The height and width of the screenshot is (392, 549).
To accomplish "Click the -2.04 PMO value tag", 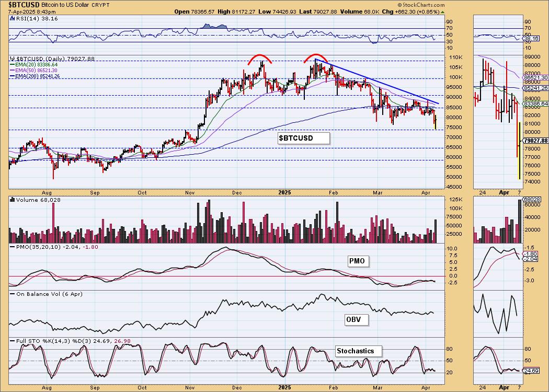I will tap(531, 259).
